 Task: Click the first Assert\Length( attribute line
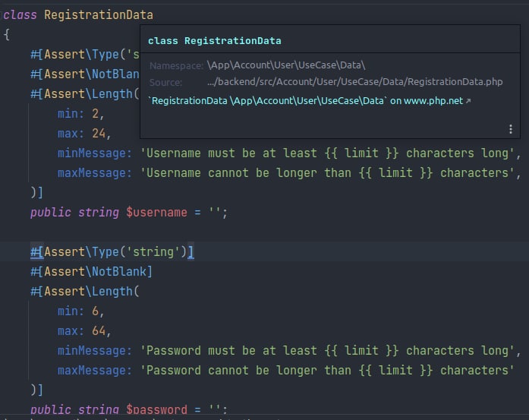point(85,94)
